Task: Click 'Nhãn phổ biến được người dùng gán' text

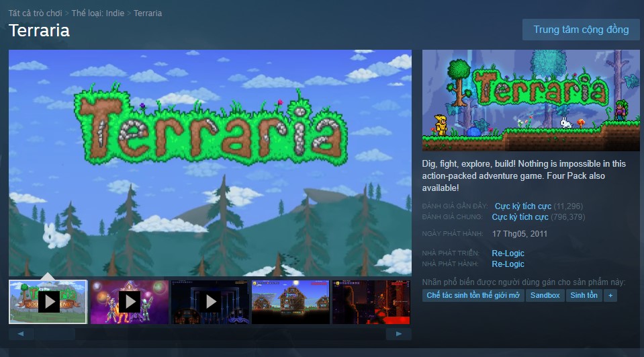Action: (x=524, y=282)
